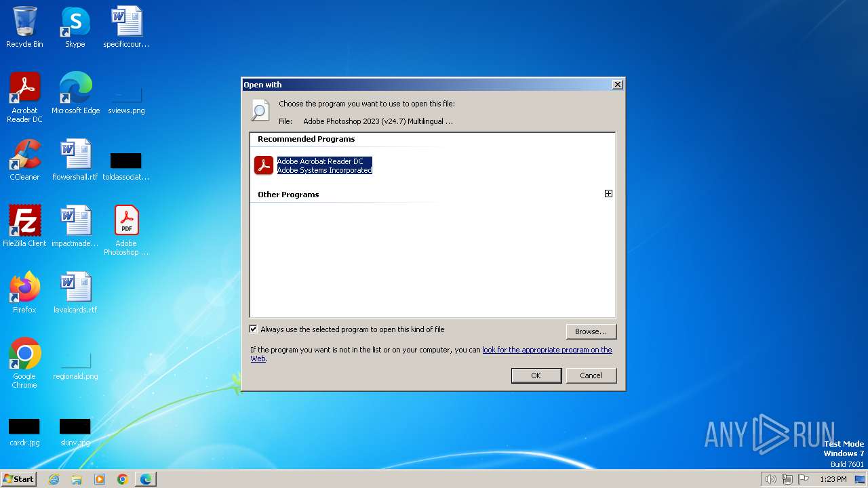Screen dimensions: 868x488
Task: Open Windows Explorer folder in taskbar
Action: (77, 479)
